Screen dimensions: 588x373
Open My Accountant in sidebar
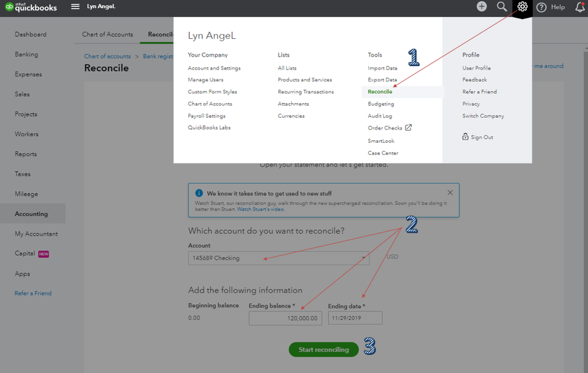[37, 234]
